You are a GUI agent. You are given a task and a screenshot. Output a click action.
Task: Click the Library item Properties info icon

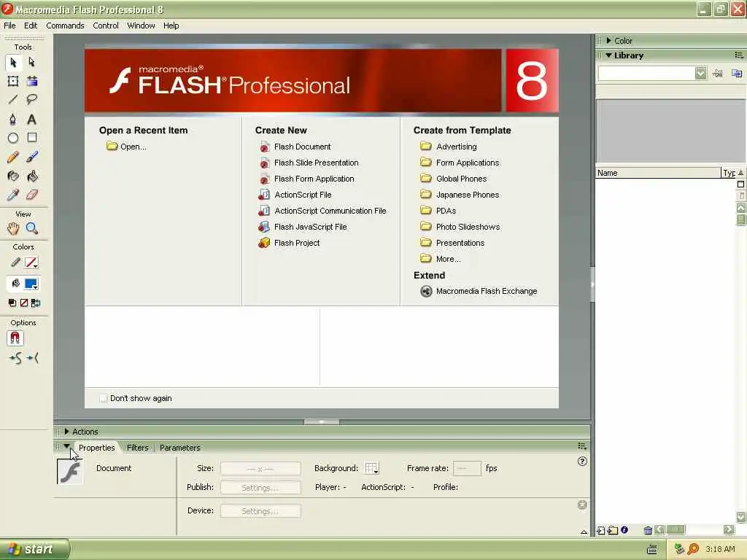(624, 530)
